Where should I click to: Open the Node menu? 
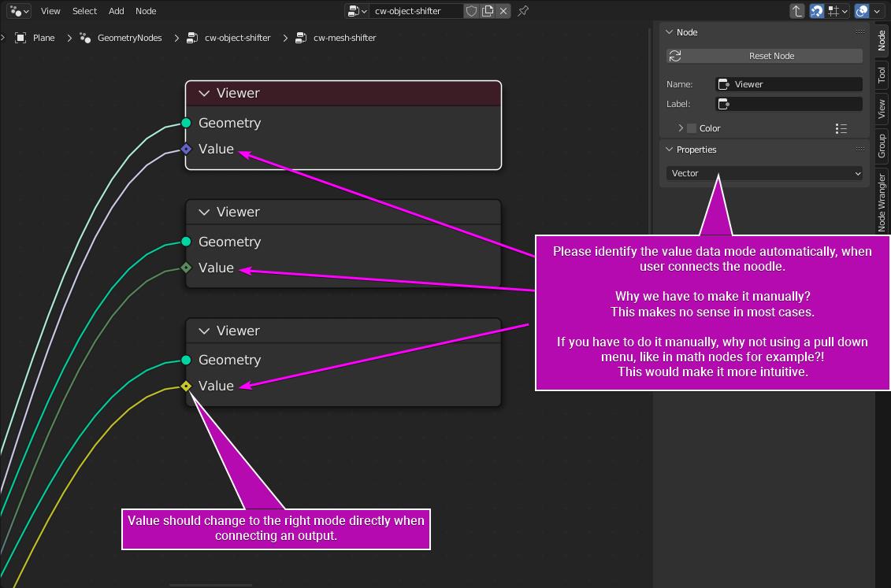click(146, 11)
